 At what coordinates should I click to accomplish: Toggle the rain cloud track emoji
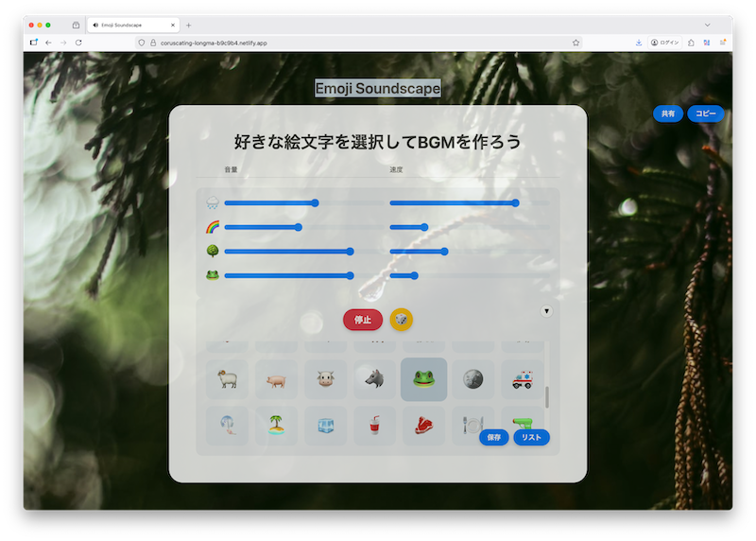pos(213,202)
